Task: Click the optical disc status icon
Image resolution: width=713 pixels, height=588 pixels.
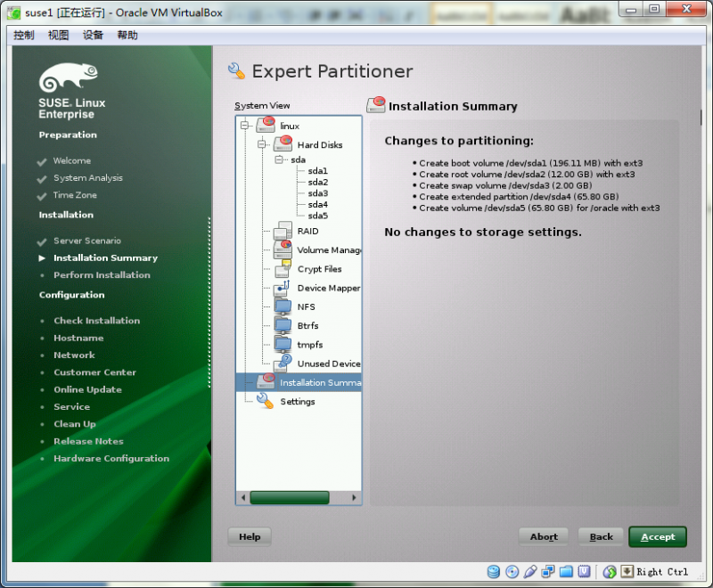Action: (x=510, y=571)
